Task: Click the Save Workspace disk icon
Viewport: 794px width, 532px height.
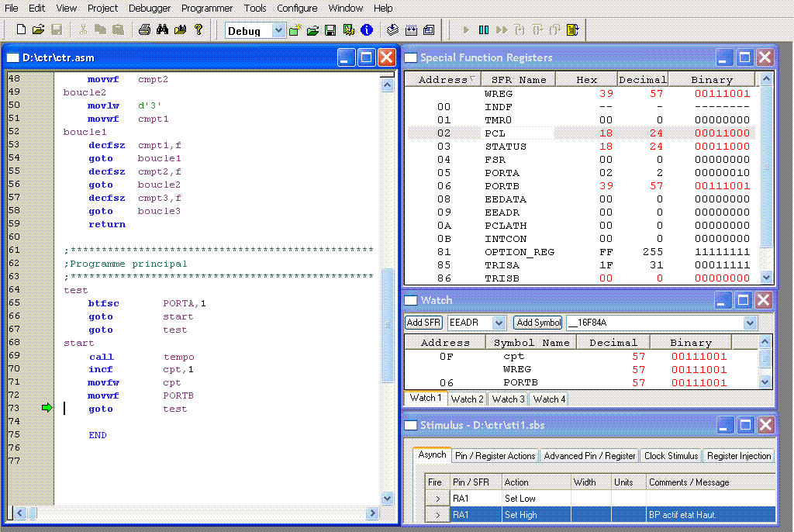Action: (330, 30)
